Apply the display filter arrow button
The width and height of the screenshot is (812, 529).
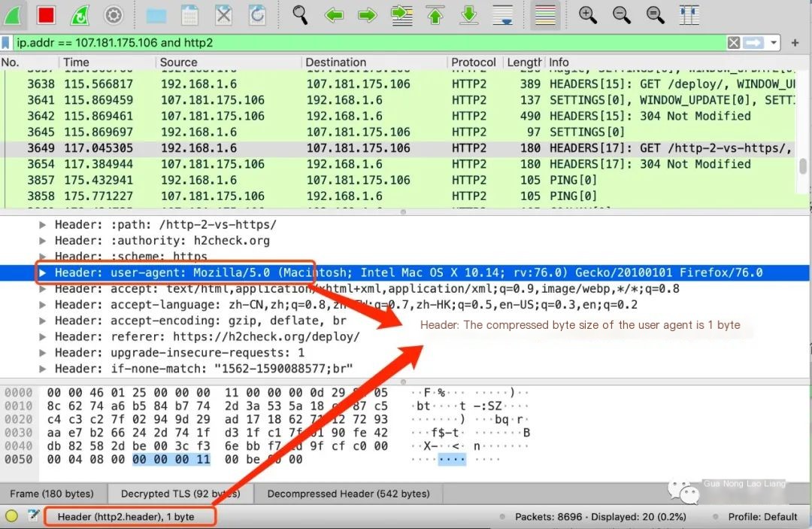(x=753, y=42)
